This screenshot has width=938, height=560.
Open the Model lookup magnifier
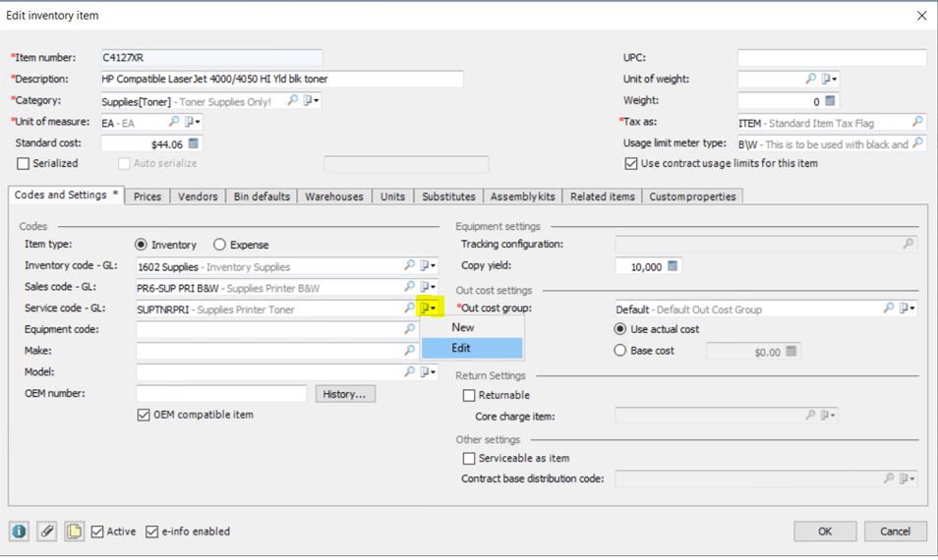409,371
